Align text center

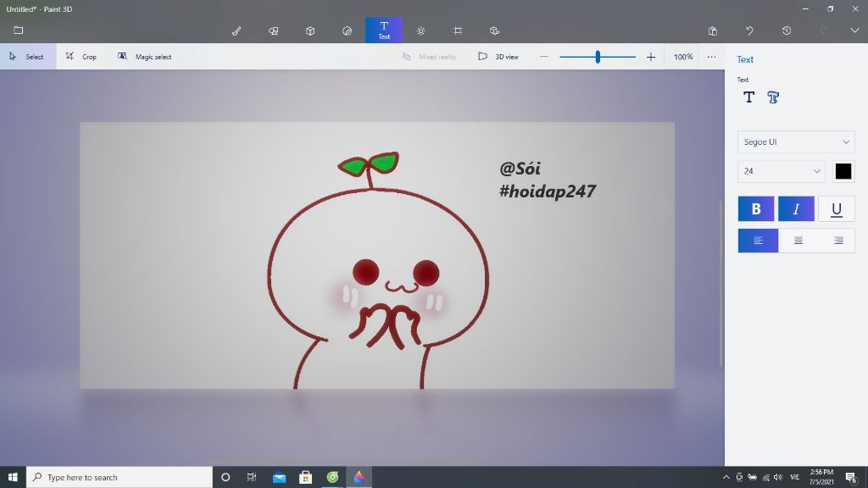[798, 241]
